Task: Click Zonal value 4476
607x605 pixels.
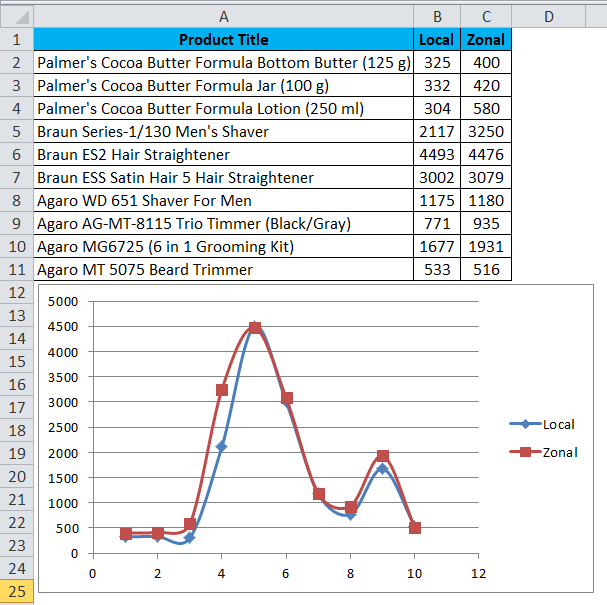Action: click(x=486, y=155)
